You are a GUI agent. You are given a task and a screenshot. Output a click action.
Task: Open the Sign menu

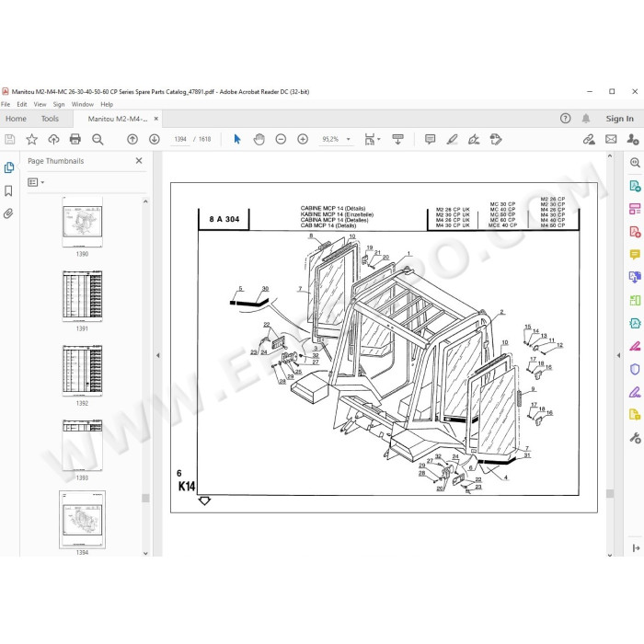click(x=59, y=104)
